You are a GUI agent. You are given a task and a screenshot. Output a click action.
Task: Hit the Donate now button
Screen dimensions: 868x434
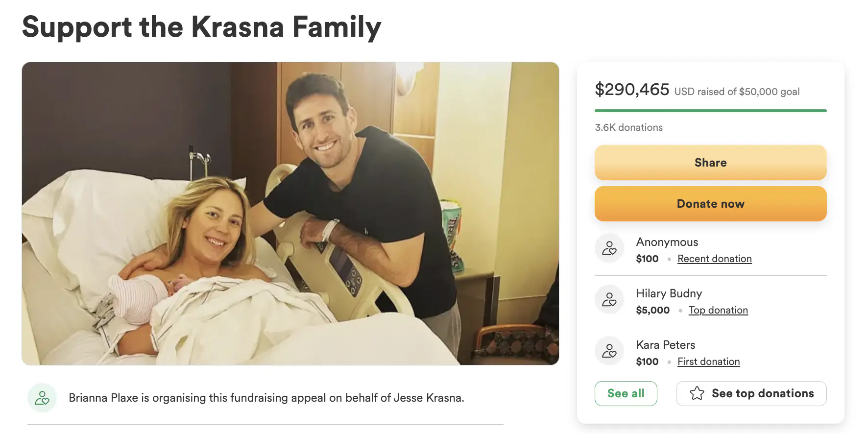710,204
